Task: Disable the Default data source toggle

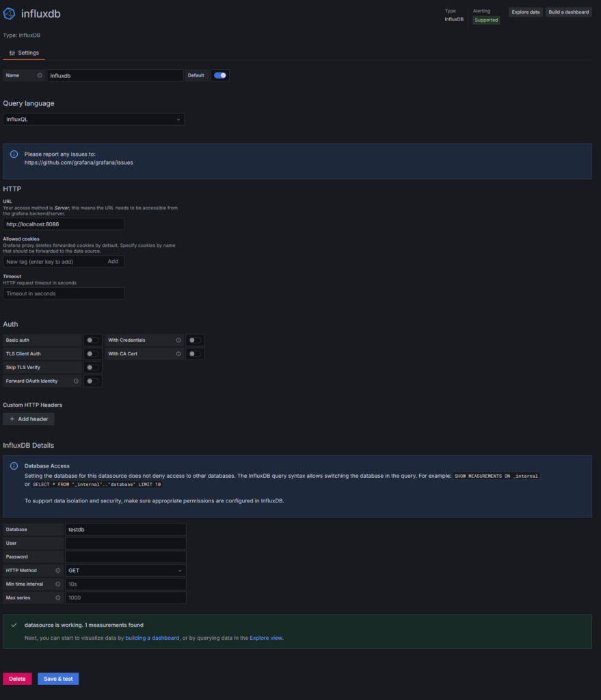Action: [219, 75]
